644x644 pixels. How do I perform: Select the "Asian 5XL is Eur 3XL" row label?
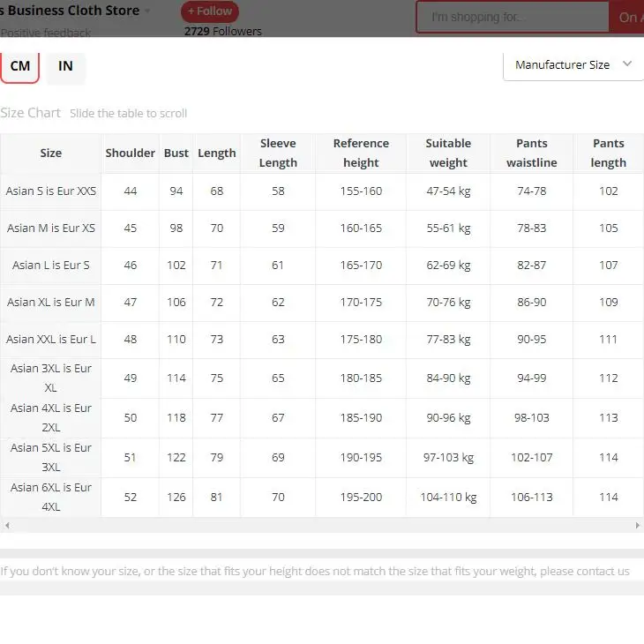coord(51,457)
